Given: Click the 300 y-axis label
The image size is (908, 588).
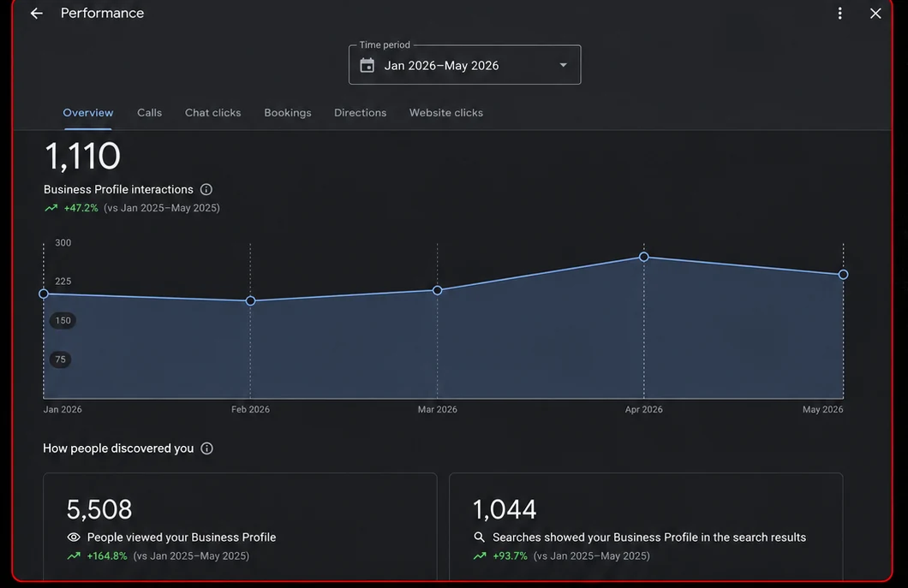Looking at the screenshot, I should click(x=63, y=243).
